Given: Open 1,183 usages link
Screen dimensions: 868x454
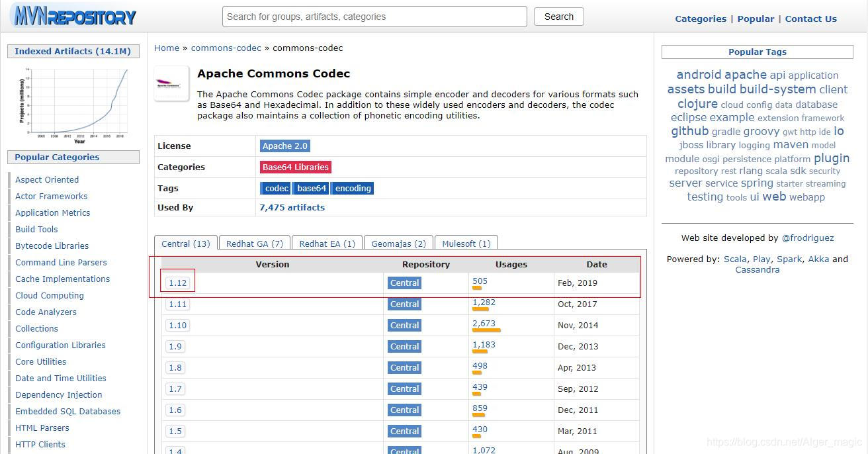Looking at the screenshot, I should [484, 345].
